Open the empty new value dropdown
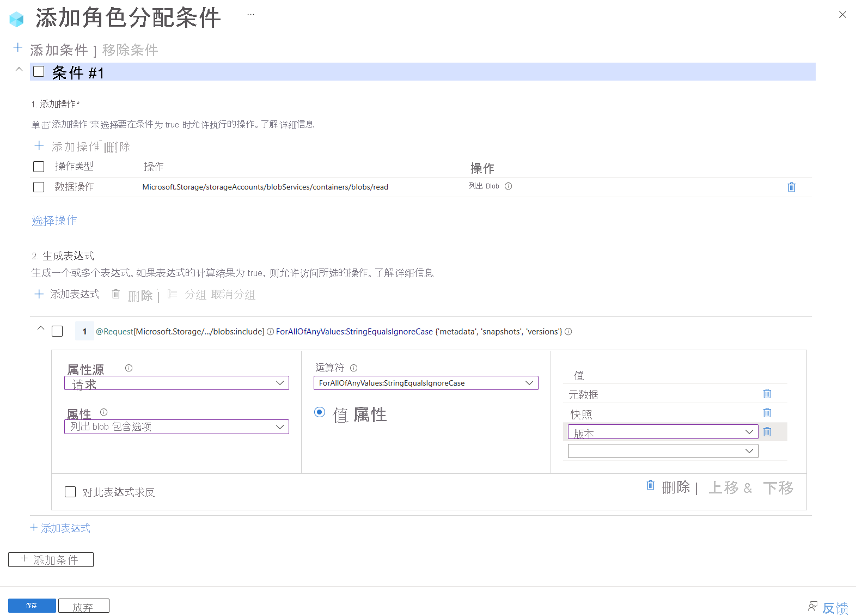Viewport: 856px width, 616px height. point(663,451)
